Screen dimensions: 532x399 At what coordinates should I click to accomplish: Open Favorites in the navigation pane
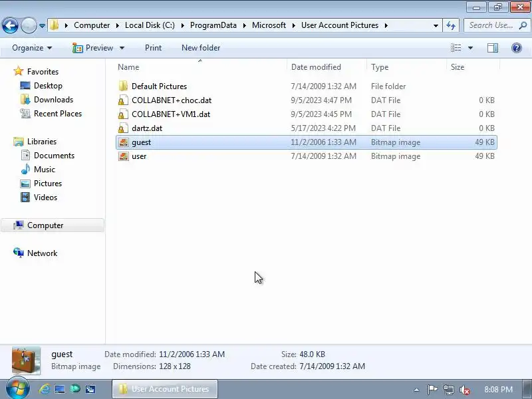click(x=43, y=72)
